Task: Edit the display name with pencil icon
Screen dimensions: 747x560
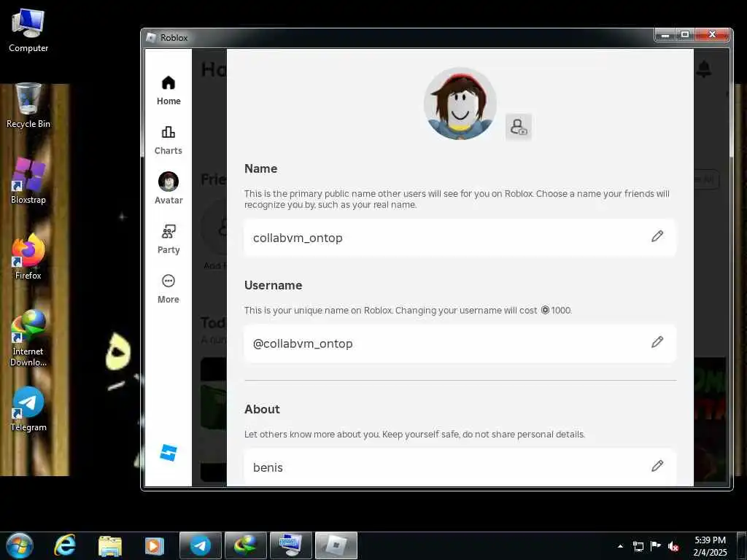Action: point(657,237)
